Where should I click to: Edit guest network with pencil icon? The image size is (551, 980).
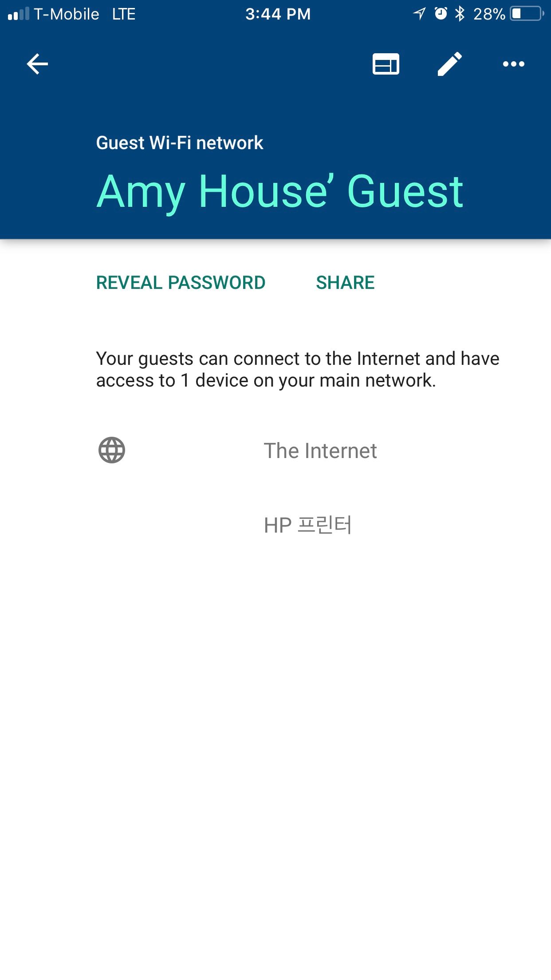[x=449, y=64]
